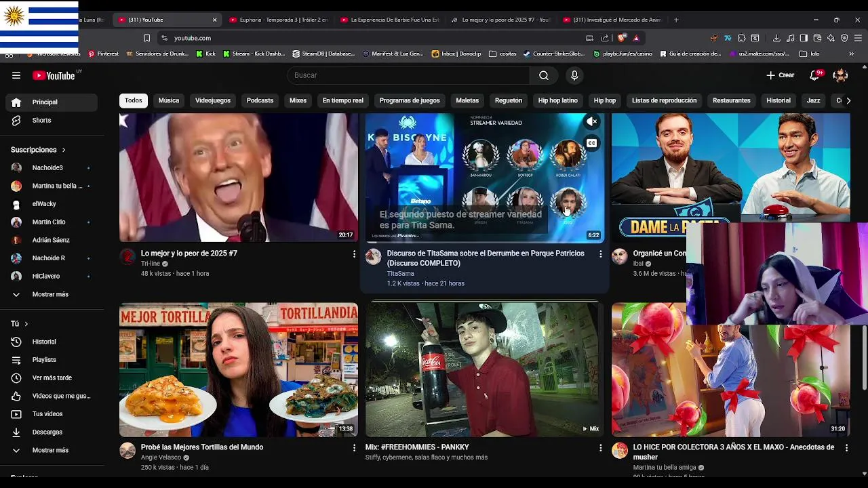Screen dimensions: 868x488
Task: Open Kick bookmark in bookmarks bar
Action: coord(205,54)
